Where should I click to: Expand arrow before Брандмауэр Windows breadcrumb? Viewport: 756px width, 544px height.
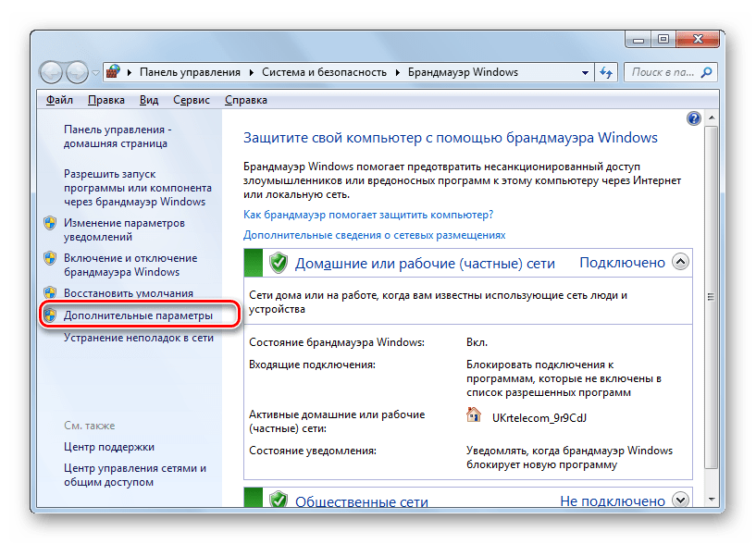(x=398, y=72)
